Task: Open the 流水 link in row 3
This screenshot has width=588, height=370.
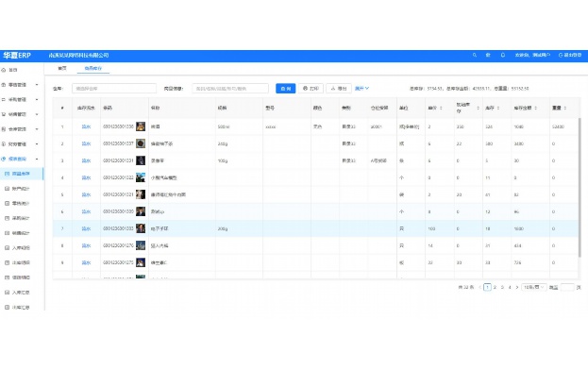Action: (x=86, y=160)
